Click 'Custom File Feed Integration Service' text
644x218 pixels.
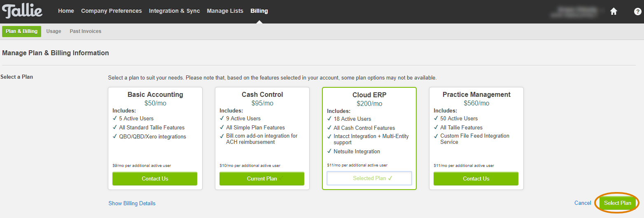tap(475, 139)
